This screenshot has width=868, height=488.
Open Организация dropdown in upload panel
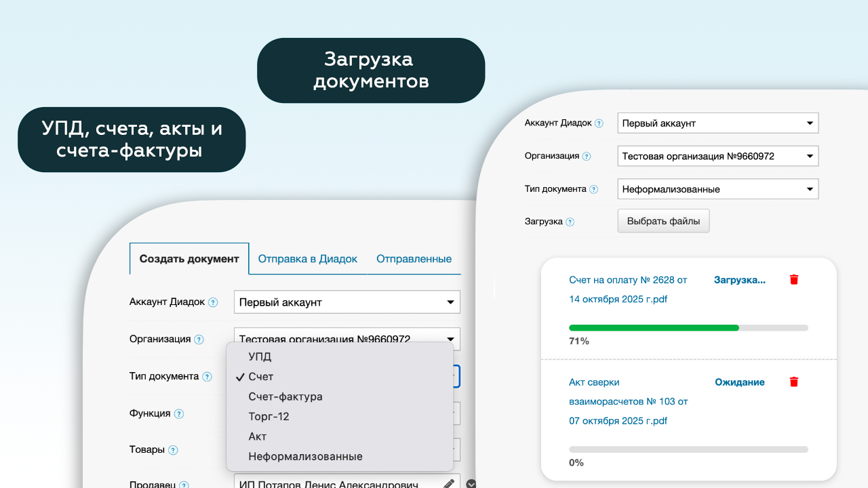click(x=717, y=157)
